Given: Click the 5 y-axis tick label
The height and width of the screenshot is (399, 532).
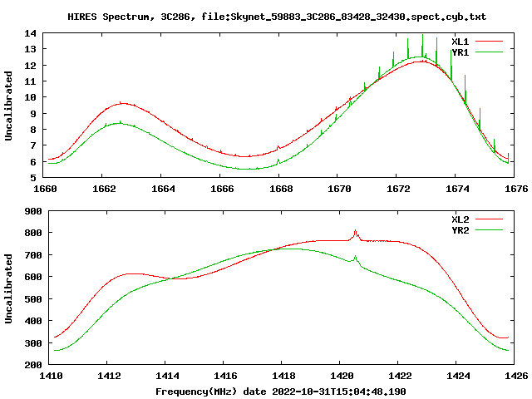Looking at the screenshot, I should [33, 178].
